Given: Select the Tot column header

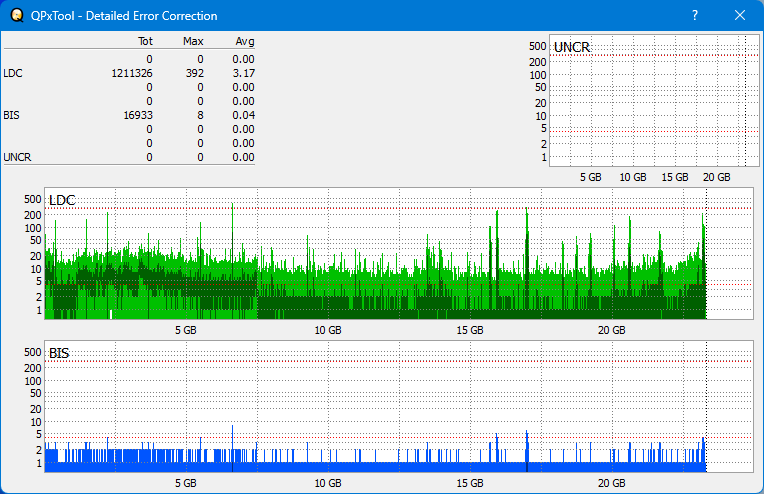Looking at the screenshot, I should (144, 42).
